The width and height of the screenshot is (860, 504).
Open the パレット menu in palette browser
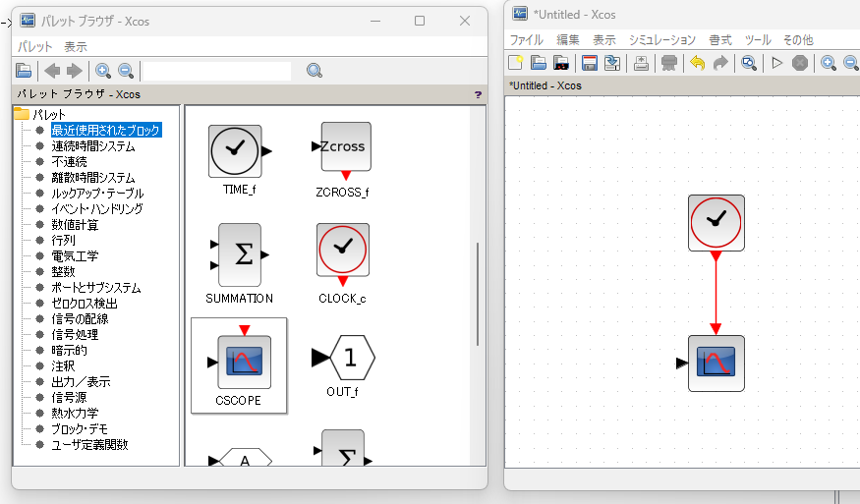[35, 46]
